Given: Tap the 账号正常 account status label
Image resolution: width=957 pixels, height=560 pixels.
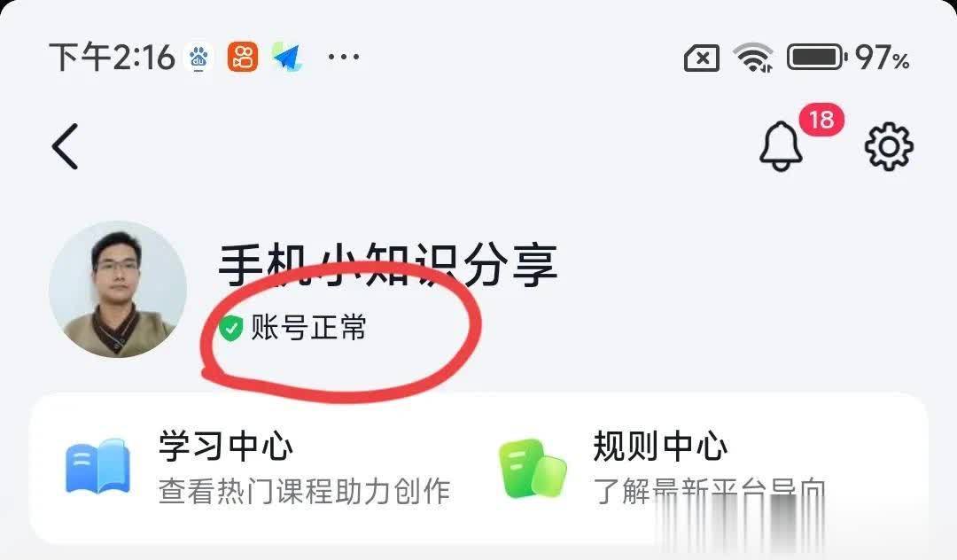Looking at the screenshot, I should (x=308, y=328).
